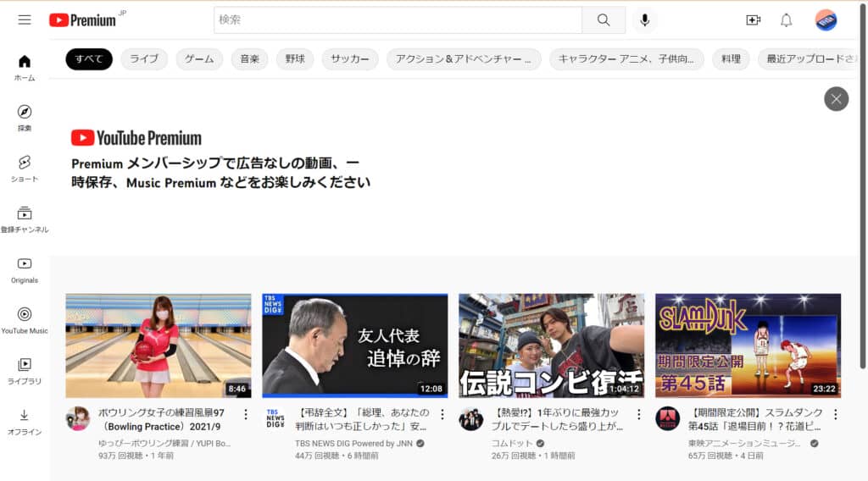This screenshot has width=868, height=481.
Task: Select the 音楽 filter chip
Action: pos(250,58)
